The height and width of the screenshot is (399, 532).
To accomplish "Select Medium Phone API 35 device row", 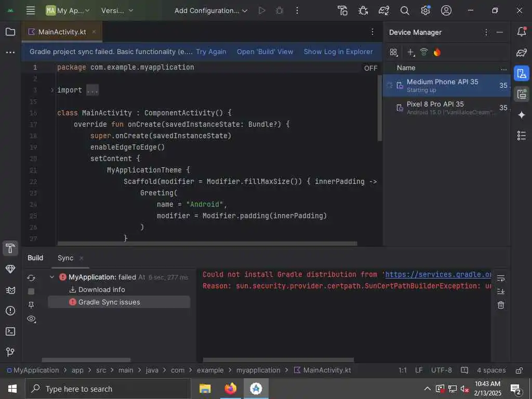I will click(446, 86).
